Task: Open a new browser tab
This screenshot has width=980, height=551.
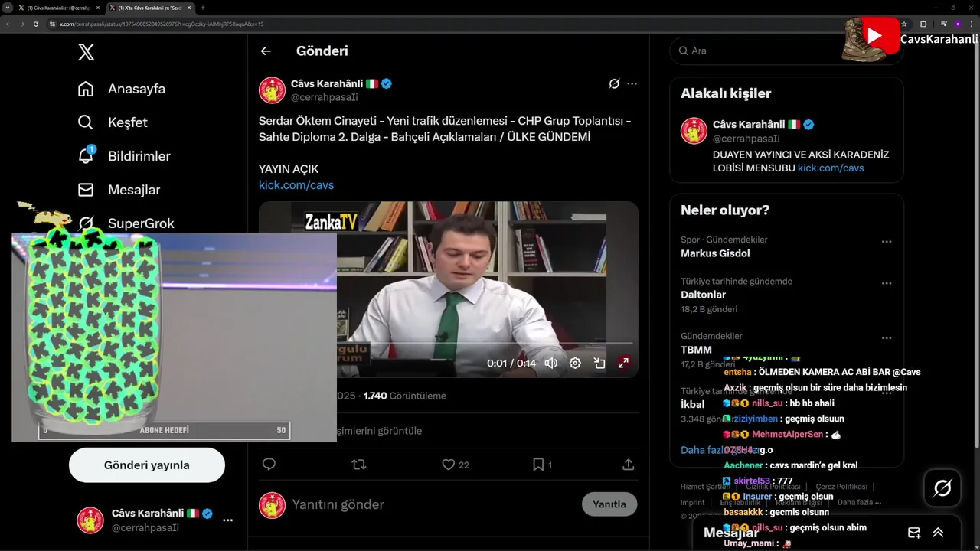Action: click(203, 8)
